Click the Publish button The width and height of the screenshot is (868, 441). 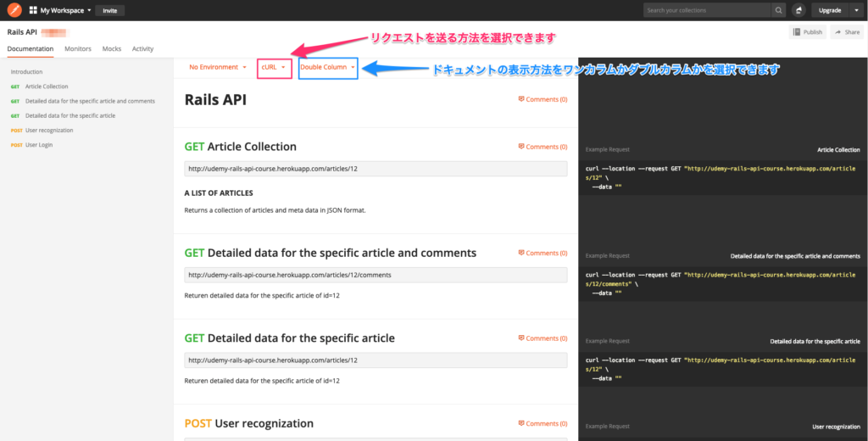tap(807, 32)
